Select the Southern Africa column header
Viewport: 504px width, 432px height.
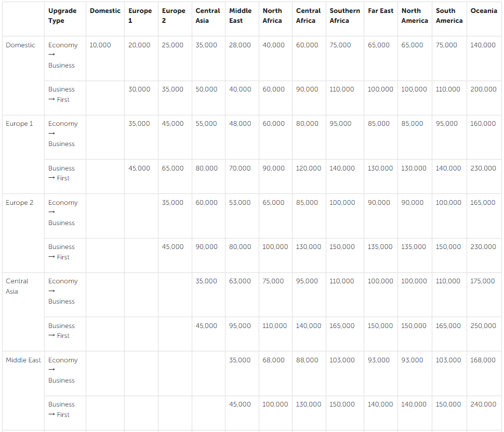tap(344, 16)
